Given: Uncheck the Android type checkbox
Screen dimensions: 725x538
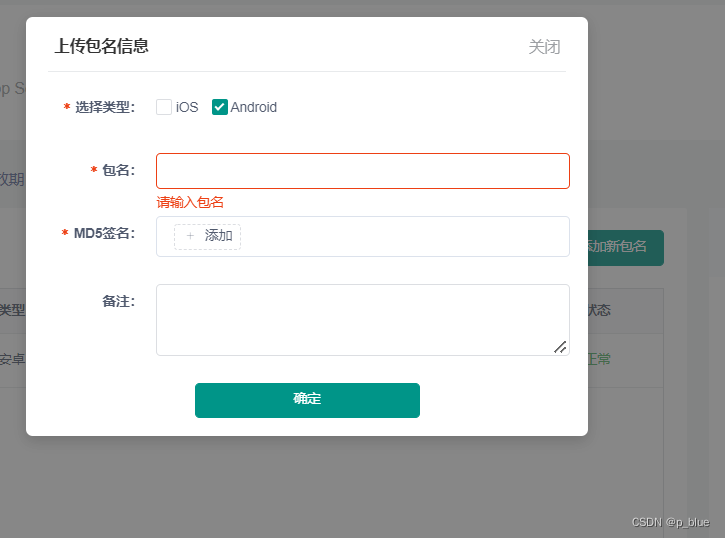Looking at the screenshot, I should coord(220,107).
